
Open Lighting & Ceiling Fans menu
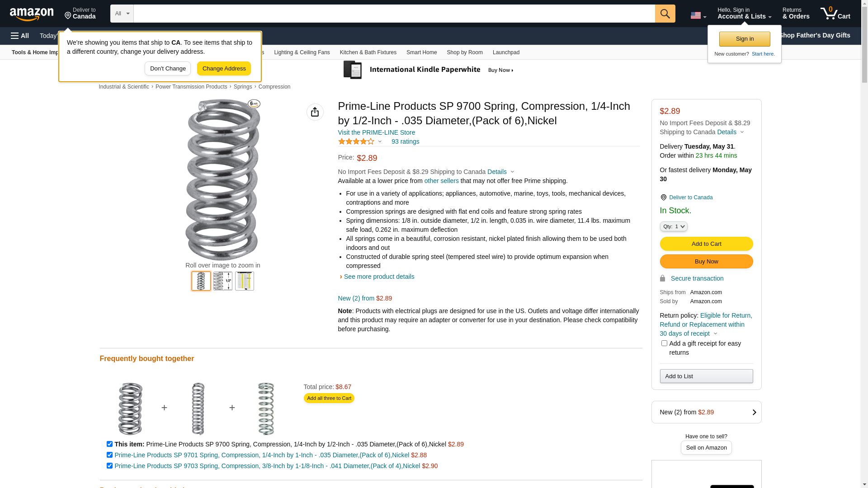(x=302, y=52)
